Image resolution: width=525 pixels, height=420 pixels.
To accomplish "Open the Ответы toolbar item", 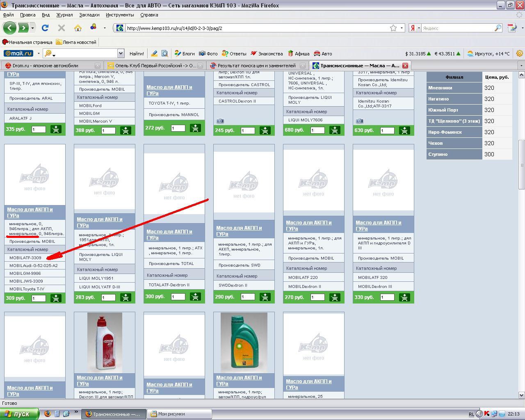I will (x=234, y=53).
